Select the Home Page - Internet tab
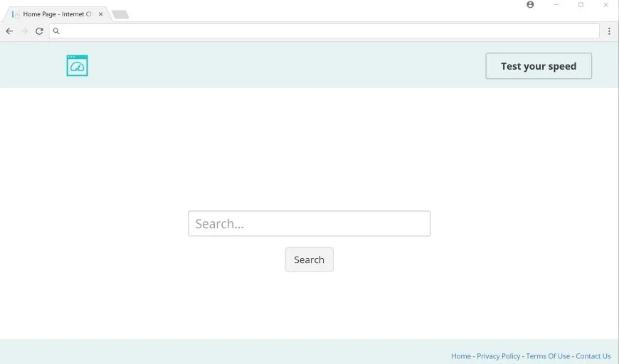The height and width of the screenshot is (364, 619). point(58,14)
